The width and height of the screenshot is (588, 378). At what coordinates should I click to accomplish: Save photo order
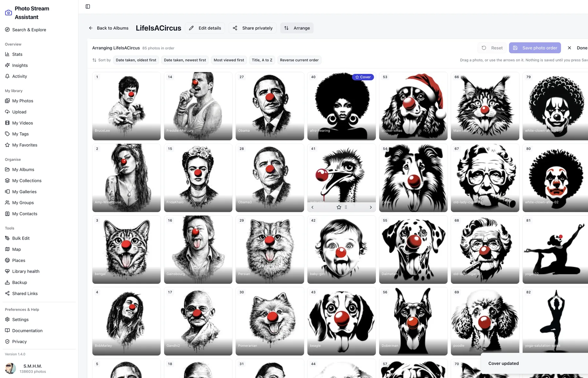[x=535, y=48]
